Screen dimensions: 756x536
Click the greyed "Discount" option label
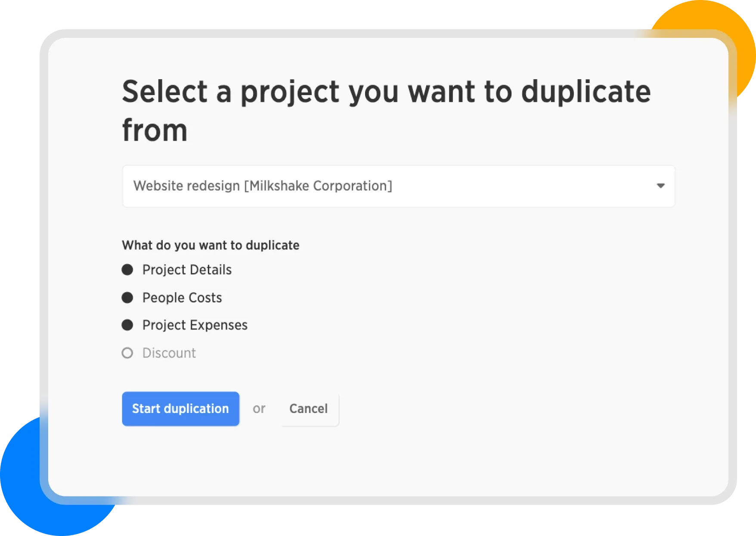169,353
